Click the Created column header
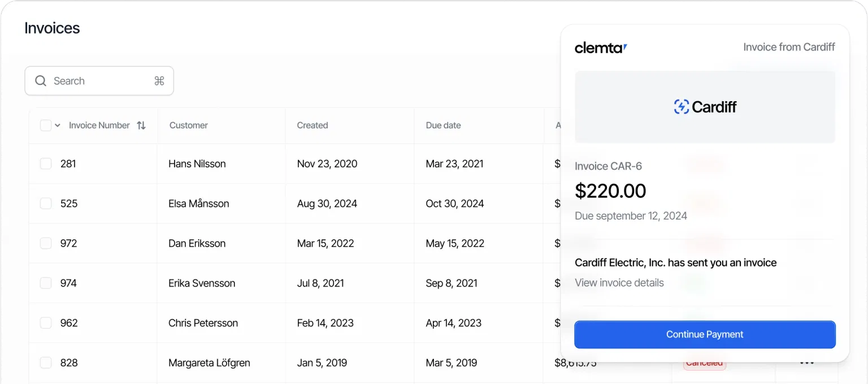Image resolution: width=868 pixels, height=384 pixels. click(x=313, y=126)
